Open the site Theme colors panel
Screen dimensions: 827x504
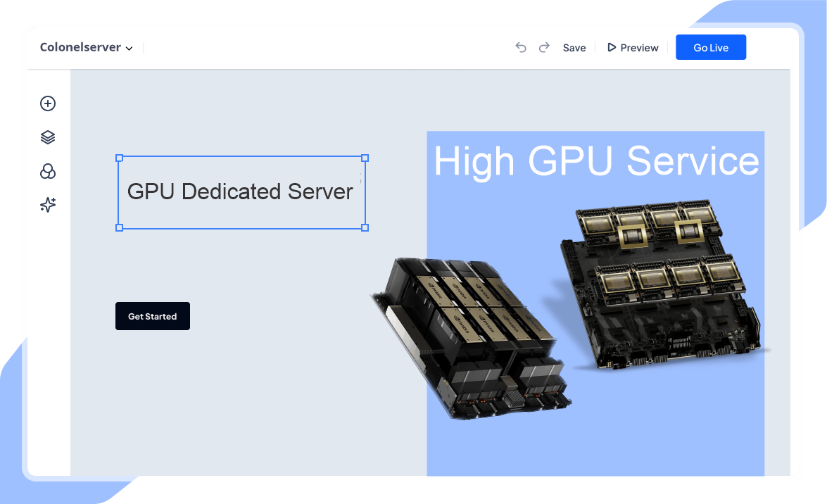pyautogui.click(x=47, y=171)
